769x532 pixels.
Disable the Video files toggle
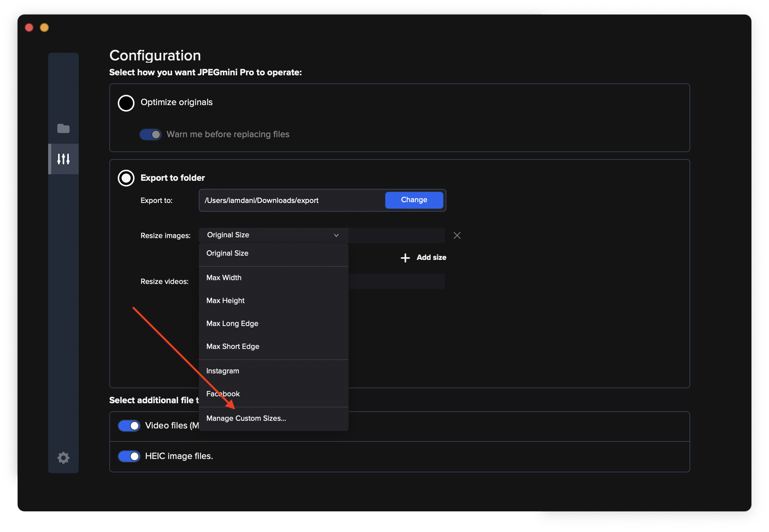[x=129, y=426]
